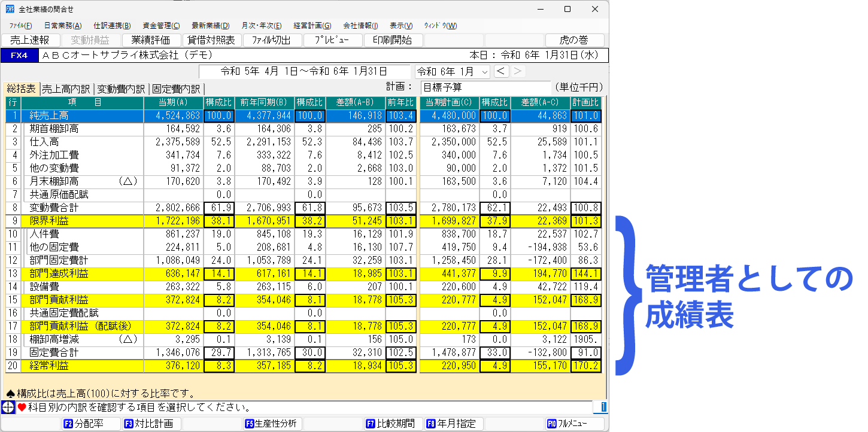
Task: Click ファイル切出 to export the file
Action: click(273, 39)
